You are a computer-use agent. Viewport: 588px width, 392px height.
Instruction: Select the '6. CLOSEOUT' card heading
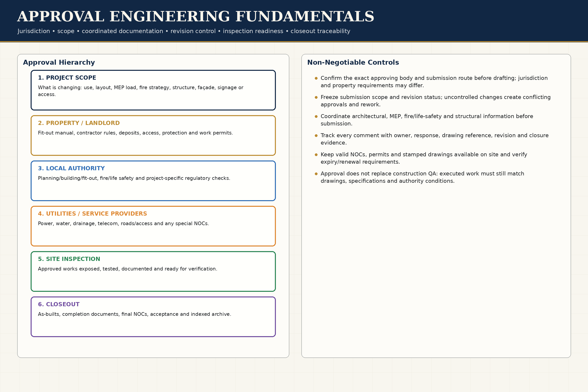pyautogui.click(x=59, y=304)
